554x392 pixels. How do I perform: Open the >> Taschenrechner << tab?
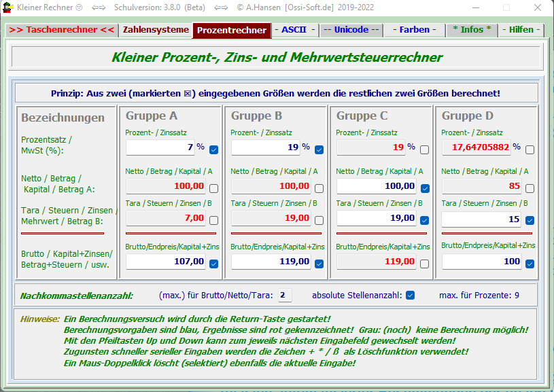(x=61, y=30)
